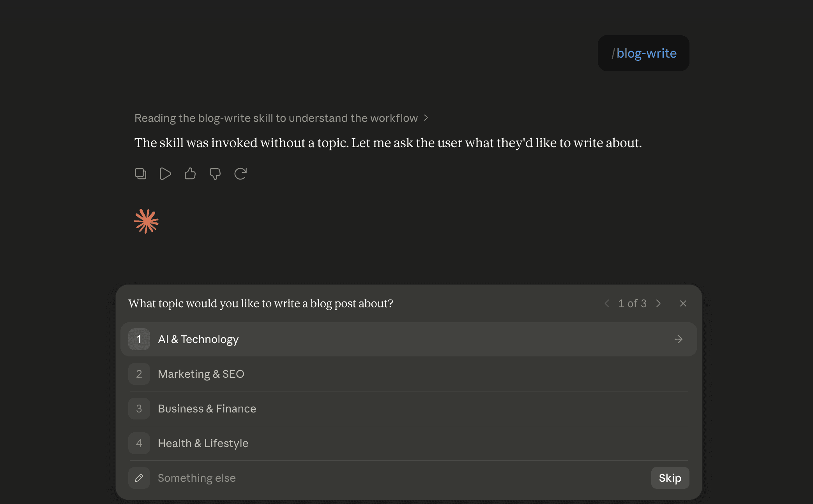Retry the response with the regenerate icon
Image resolution: width=813 pixels, height=504 pixels.
[240, 174]
